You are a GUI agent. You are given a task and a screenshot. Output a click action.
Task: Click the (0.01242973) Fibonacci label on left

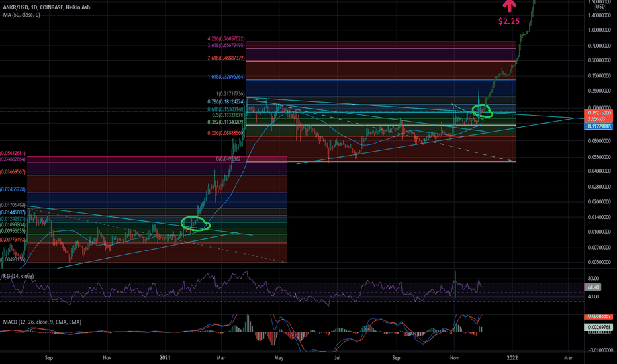point(13,219)
